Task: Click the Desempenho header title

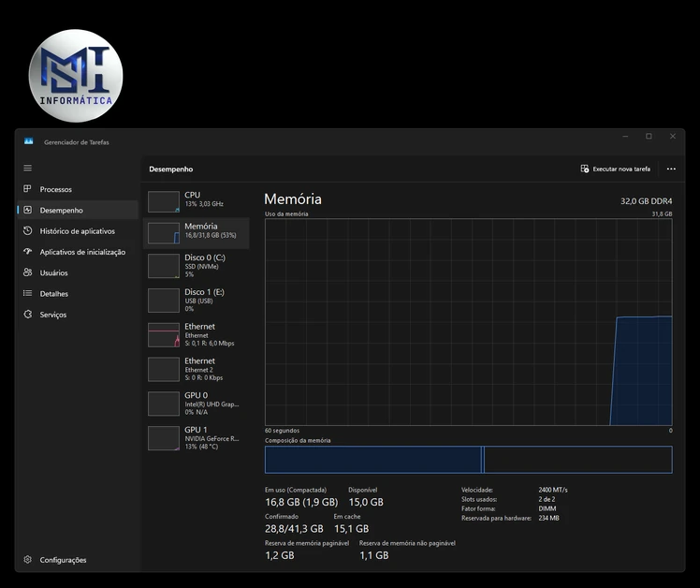Action: (171, 169)
